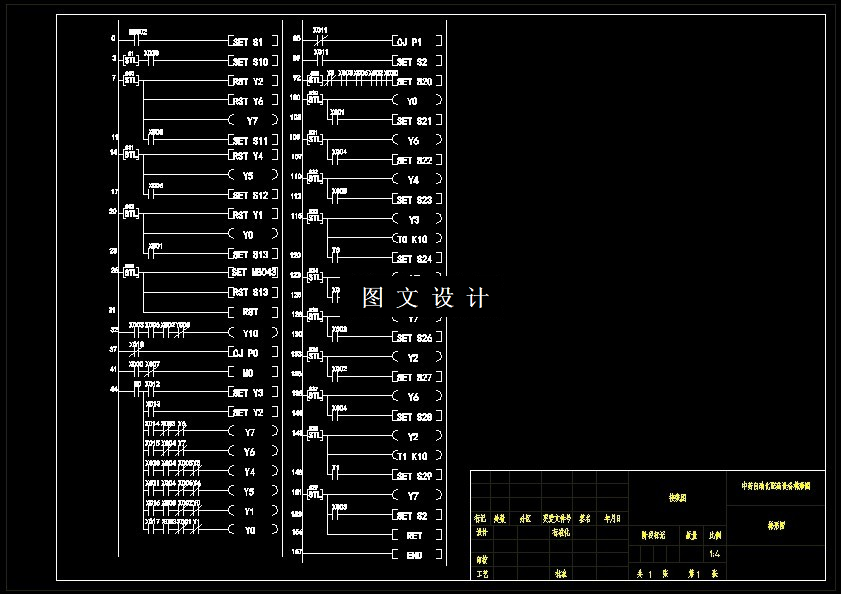
Task: Select the SET S27 instruction
Action: pos(417,377)
